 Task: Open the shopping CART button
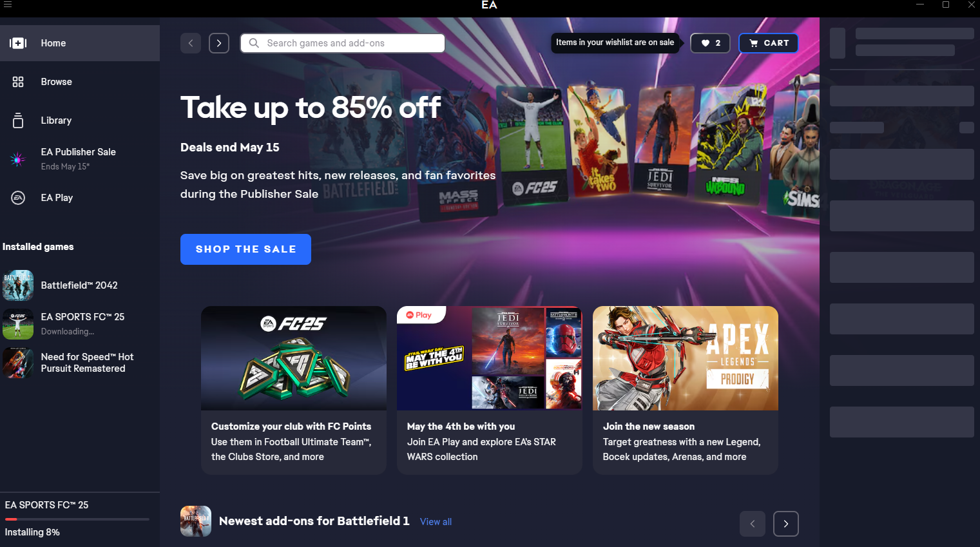pyautogui.click(x=769, y=43)
